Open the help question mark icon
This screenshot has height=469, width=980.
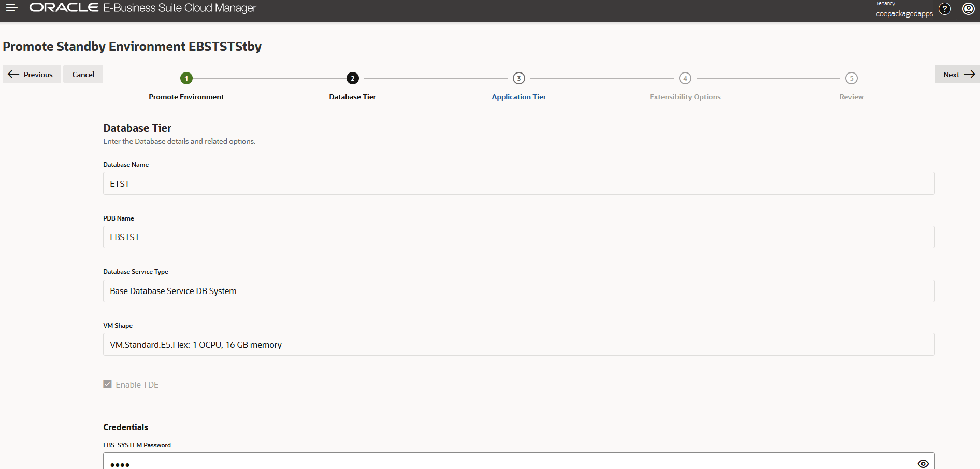pos(945,9)
